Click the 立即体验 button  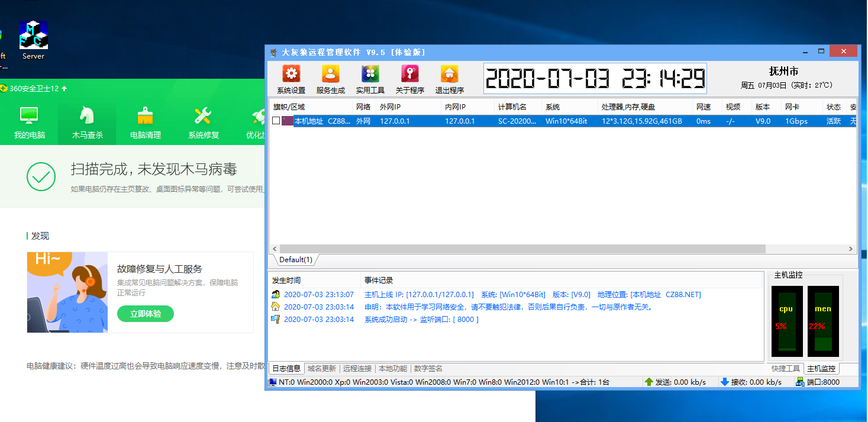pos(146,314)
